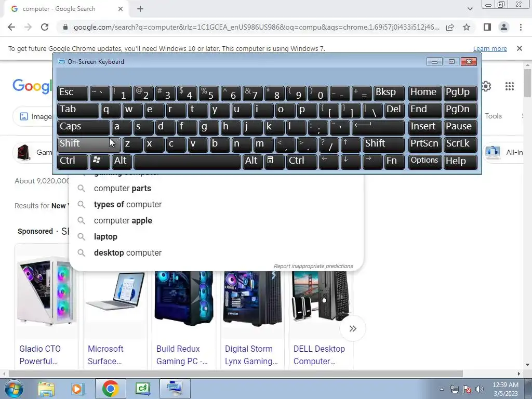The image size is (532, 399).
Task: Show more products with double chevron
Action: tap(353, 328)
